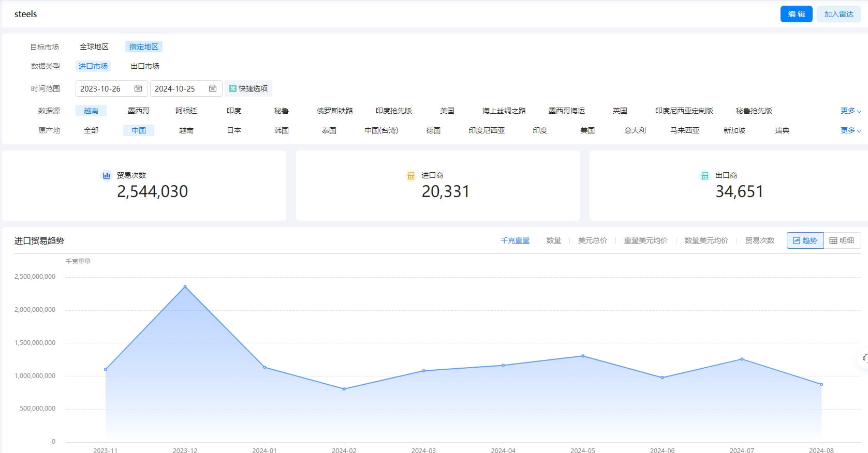The height and width of the screenshot is (453, 868).
Task: Click the trend chart icon in 趋势 button
Action: point(797,240)
